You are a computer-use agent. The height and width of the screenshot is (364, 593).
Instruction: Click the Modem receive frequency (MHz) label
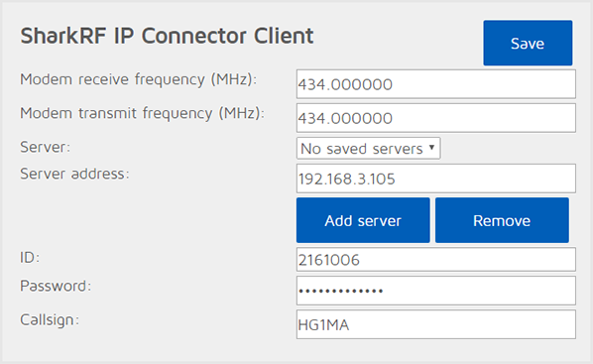point(139,79)
